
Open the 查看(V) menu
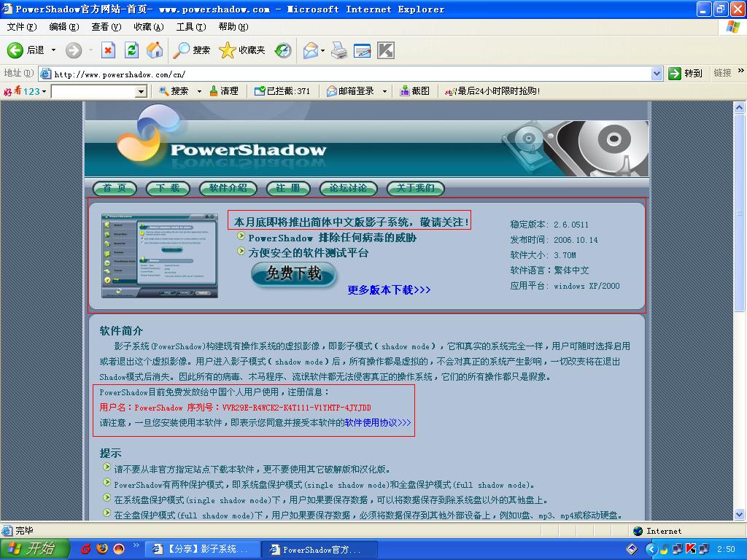[x=107, y=27]
